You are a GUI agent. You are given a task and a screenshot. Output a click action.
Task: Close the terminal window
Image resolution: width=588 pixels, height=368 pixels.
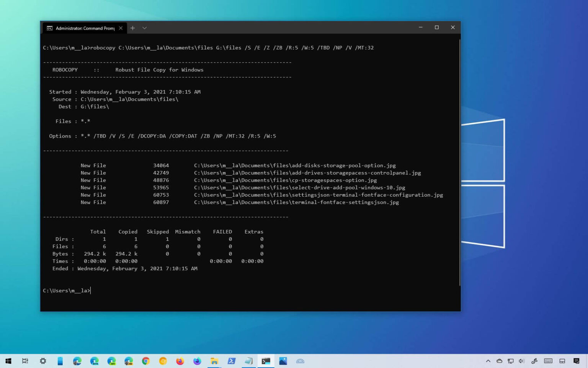453,28
